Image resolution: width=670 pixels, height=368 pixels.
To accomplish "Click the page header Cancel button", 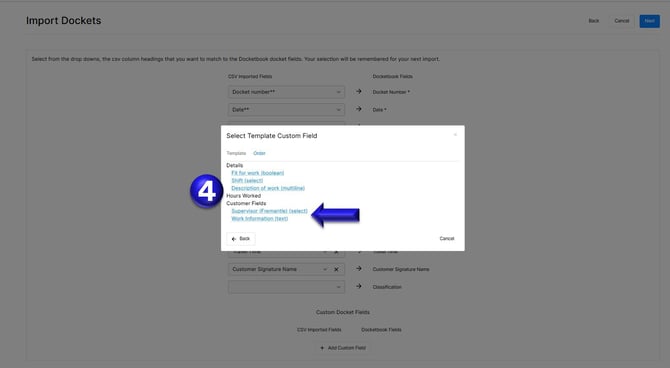I will (x=621, y=21).
